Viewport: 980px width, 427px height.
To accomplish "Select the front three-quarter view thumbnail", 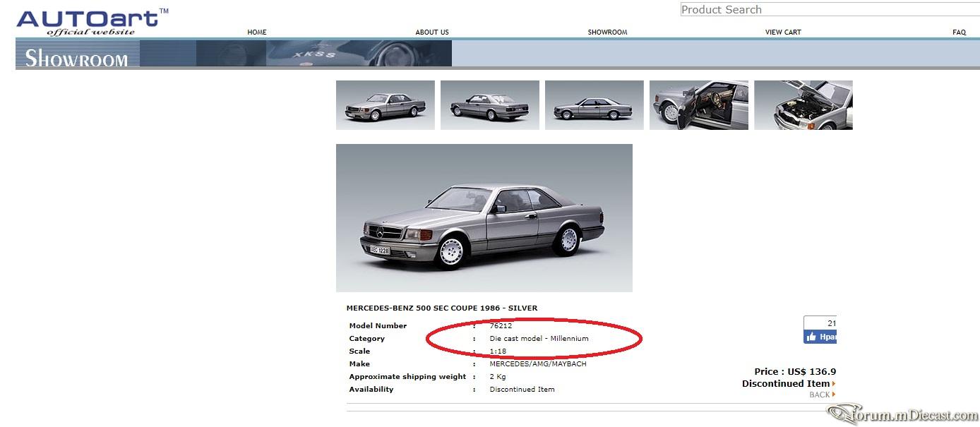I will 386,105.
